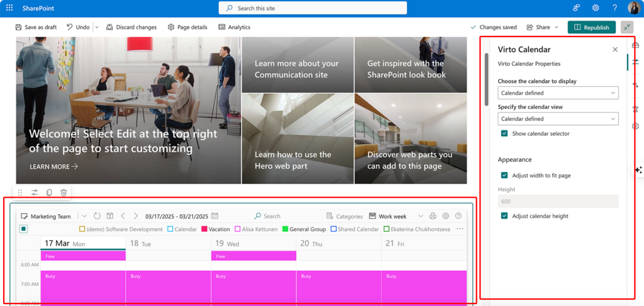Open calendar settings gear in toolbar
This screenshot has width=644, height=306.
pos(446,216)
